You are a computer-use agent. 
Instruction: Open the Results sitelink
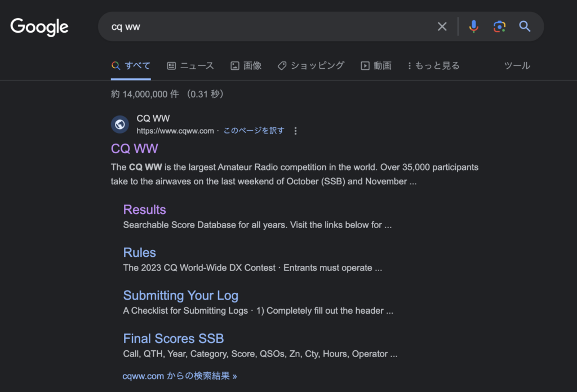point(145,210)
